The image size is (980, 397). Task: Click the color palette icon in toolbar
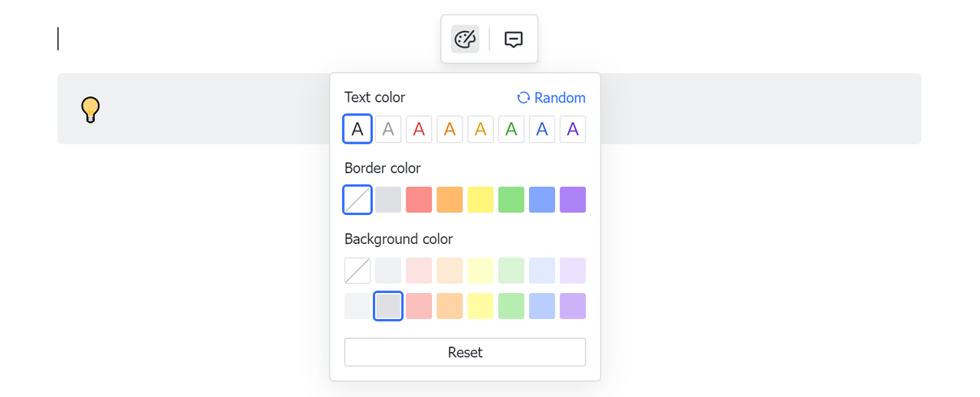pos(465,39)
